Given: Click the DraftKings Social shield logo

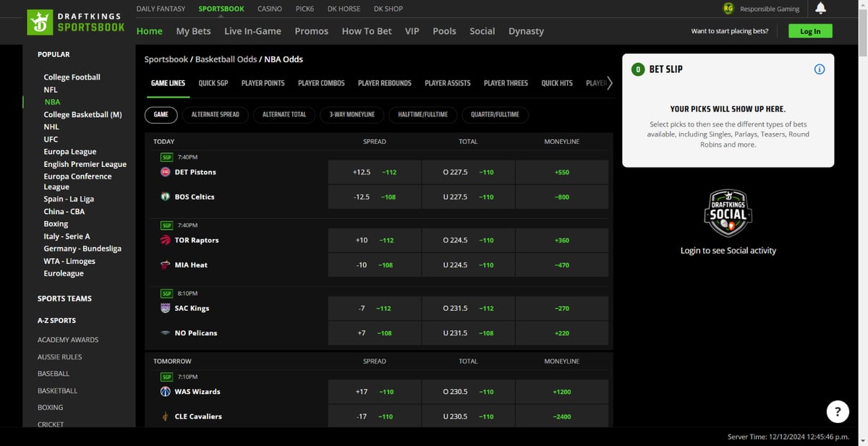Looking at the screenshot, I should [728, 213].
